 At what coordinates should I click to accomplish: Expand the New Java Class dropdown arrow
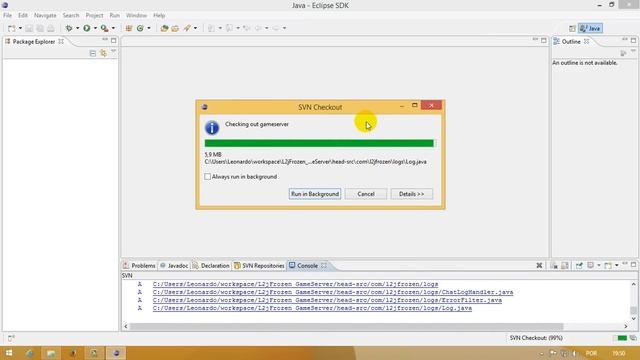(x=149, y=28)
